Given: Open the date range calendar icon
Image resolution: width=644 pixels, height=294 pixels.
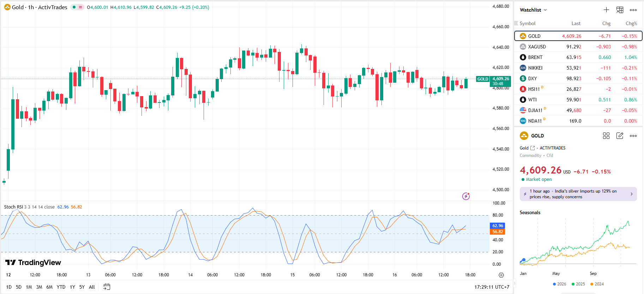Looking at the screenshot, I should click(x=107, y=287).
